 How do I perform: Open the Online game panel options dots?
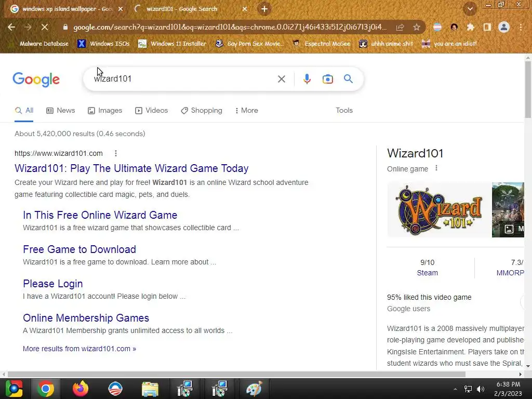436,168
